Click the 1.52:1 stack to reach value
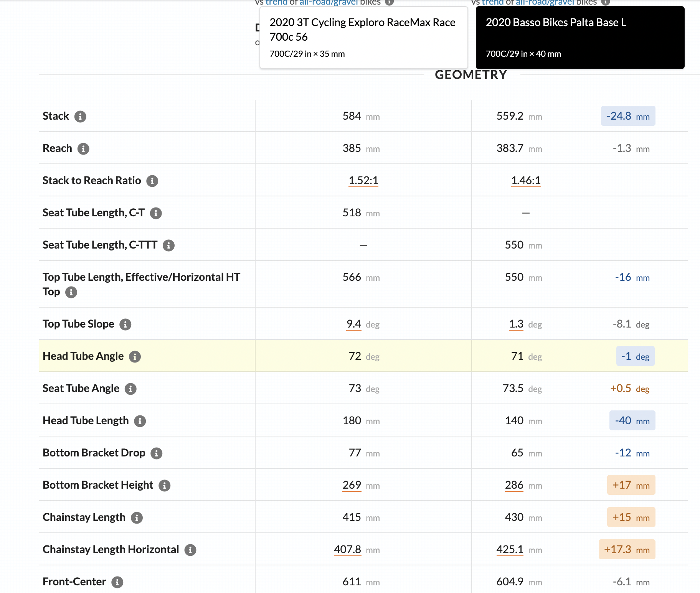This screenshot has height=593, width=700. [x=363, y=180]
